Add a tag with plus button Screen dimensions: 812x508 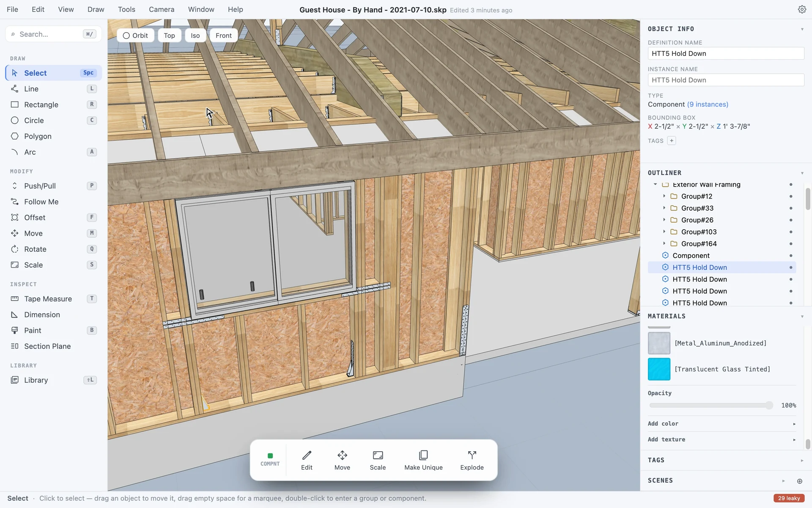point(672,141)
